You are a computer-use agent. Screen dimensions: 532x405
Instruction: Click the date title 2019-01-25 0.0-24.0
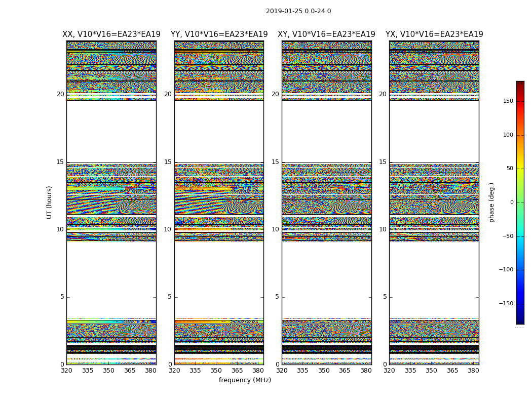point(298,11)
